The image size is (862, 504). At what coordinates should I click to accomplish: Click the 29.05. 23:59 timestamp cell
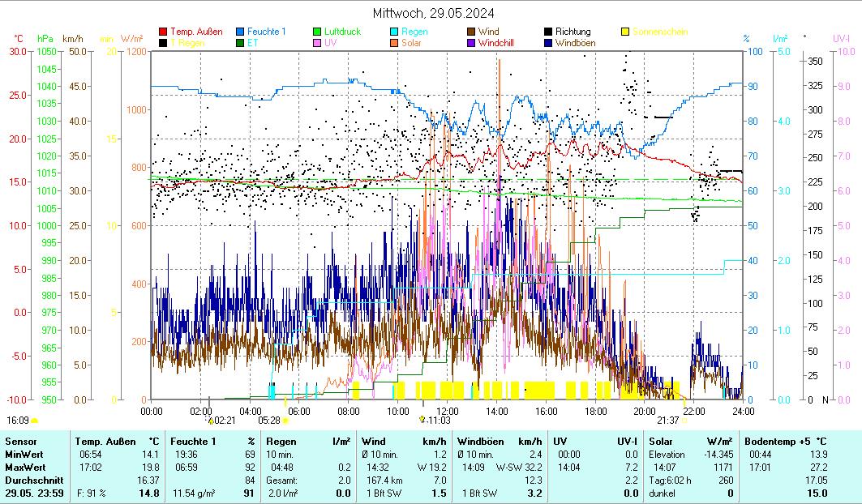tap(33, 493)
